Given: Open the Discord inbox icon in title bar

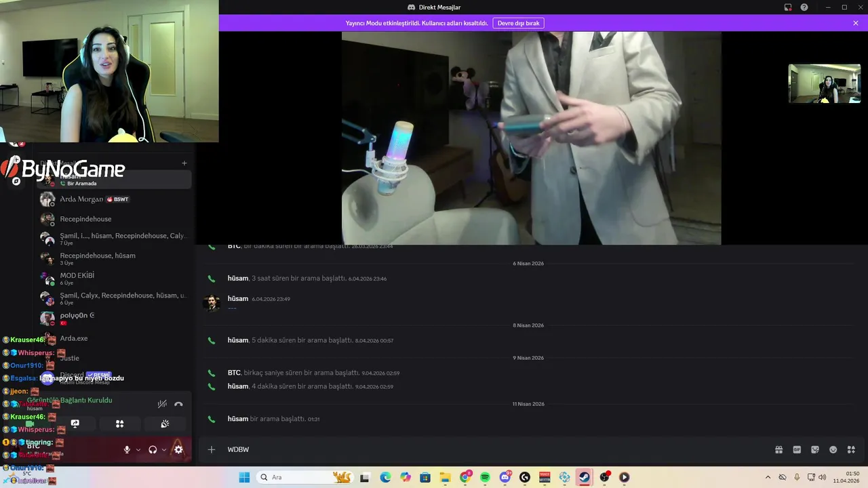Looking at the screenshot, I should 788,7.
